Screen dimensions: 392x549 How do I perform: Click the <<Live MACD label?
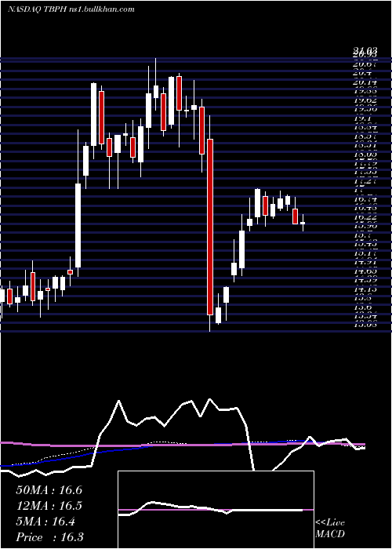(x=330, y=528)
